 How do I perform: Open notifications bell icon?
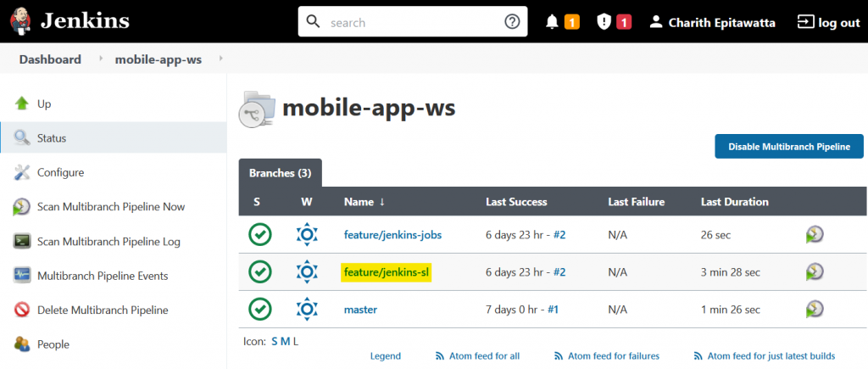tap(552, 22)
